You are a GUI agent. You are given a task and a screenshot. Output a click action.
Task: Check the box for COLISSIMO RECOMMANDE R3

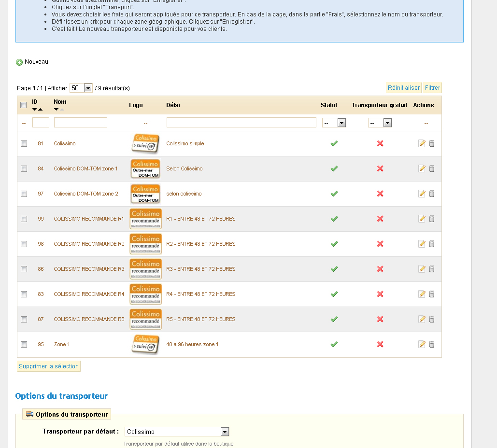pos(24,269)
